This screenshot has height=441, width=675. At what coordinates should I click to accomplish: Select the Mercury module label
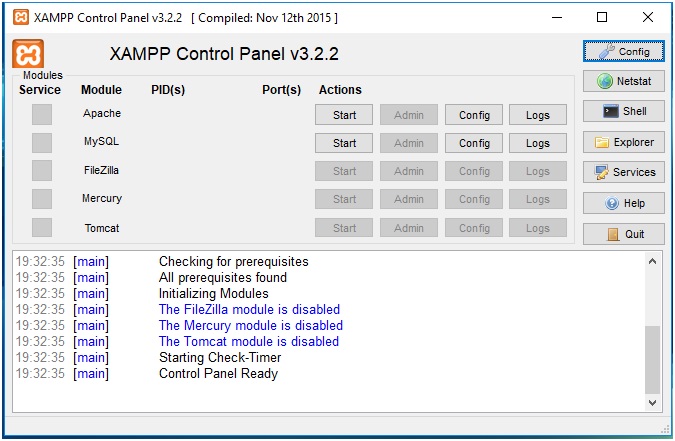tap(102, 199)
